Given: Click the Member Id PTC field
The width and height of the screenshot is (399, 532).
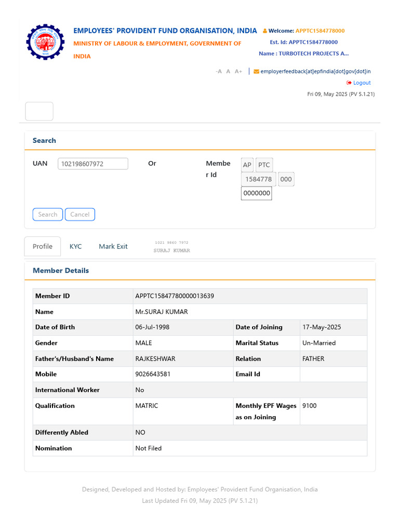Looking at the screenshot, I should pyautogui.click(x=264, y=165).
